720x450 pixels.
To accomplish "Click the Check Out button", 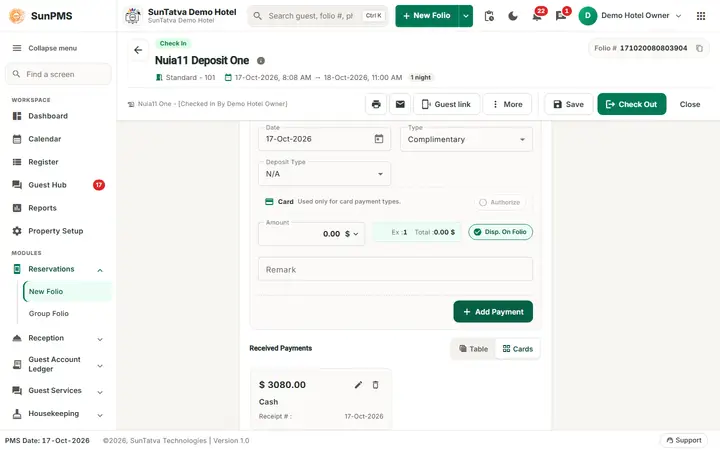I will [631, 104].
